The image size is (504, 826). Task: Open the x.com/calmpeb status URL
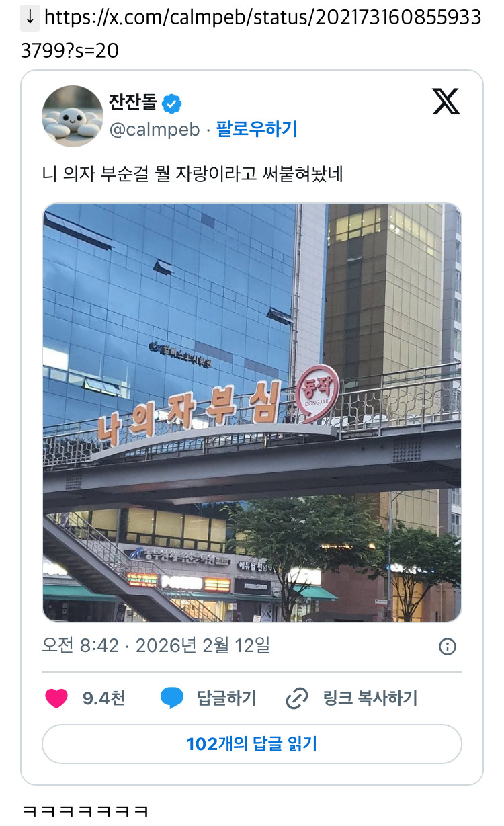tap(251, 34)
